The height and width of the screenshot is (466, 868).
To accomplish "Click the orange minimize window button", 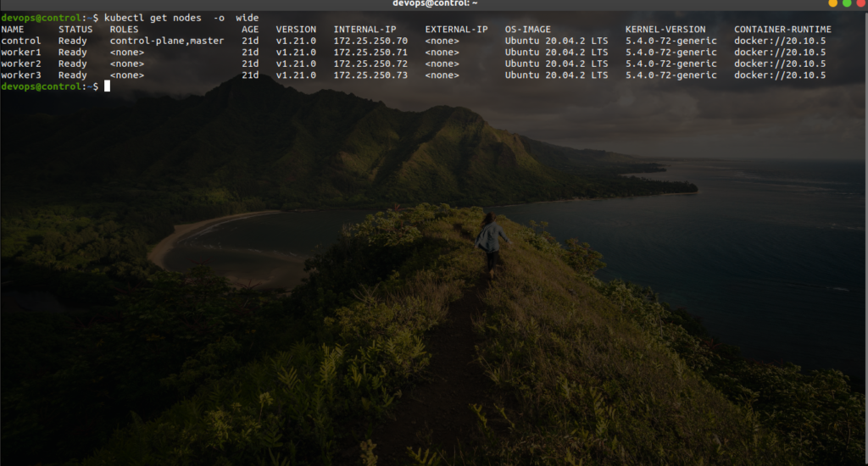I will (x=832, y=3).
